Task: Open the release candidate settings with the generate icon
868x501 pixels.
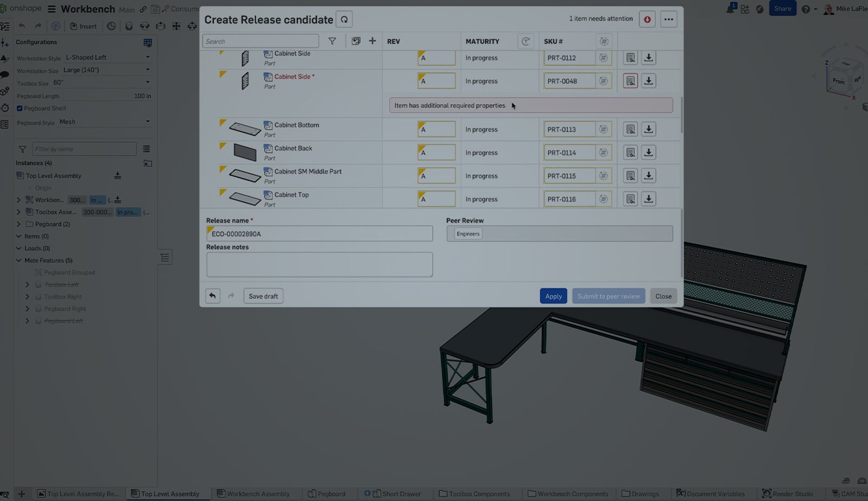Action: (x=344, y=19)
